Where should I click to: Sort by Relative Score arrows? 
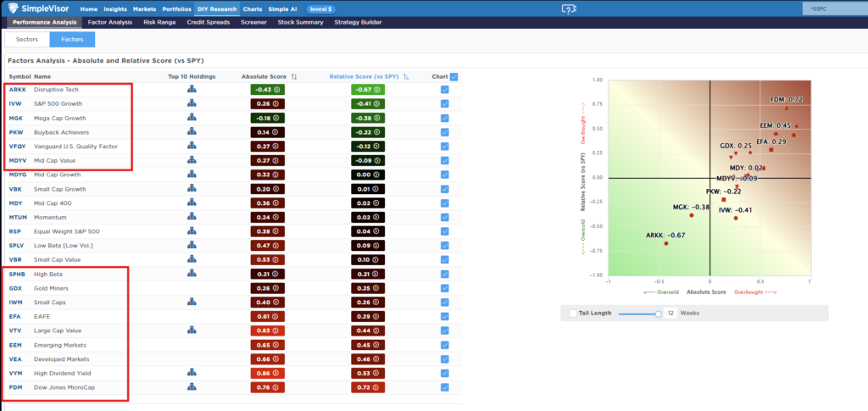coord(407,77)
